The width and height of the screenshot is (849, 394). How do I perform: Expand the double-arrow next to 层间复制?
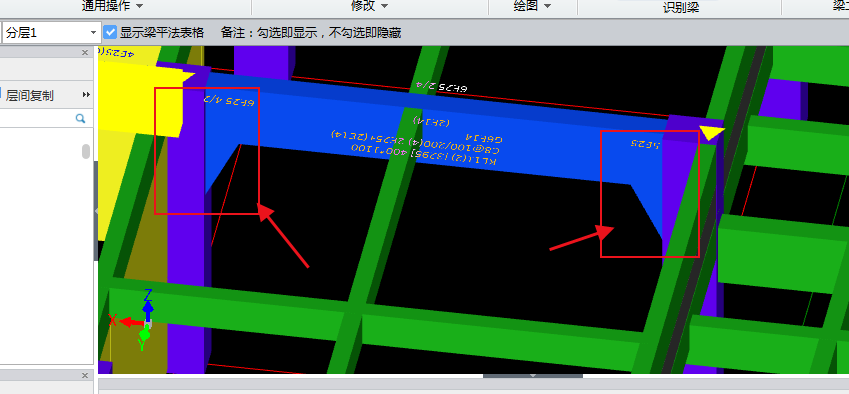(x=86, y=95)
